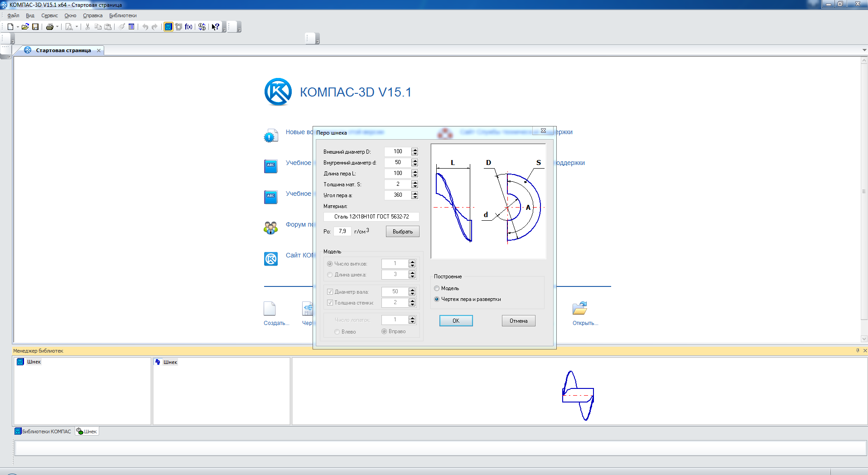Click the Copy toolbar icon
The image size is (868, 475).
98,27
